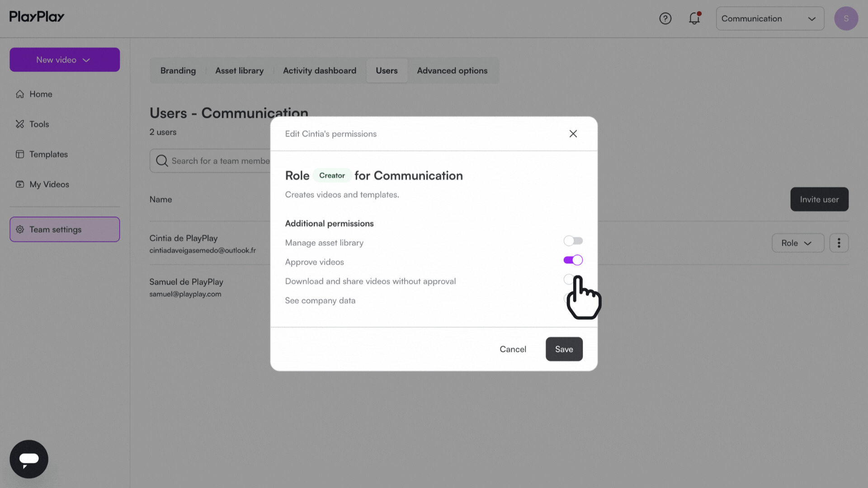The height and width of the screenshot is (488, 868).
Task: Open the help question mark icon
Action: (665, 19)
